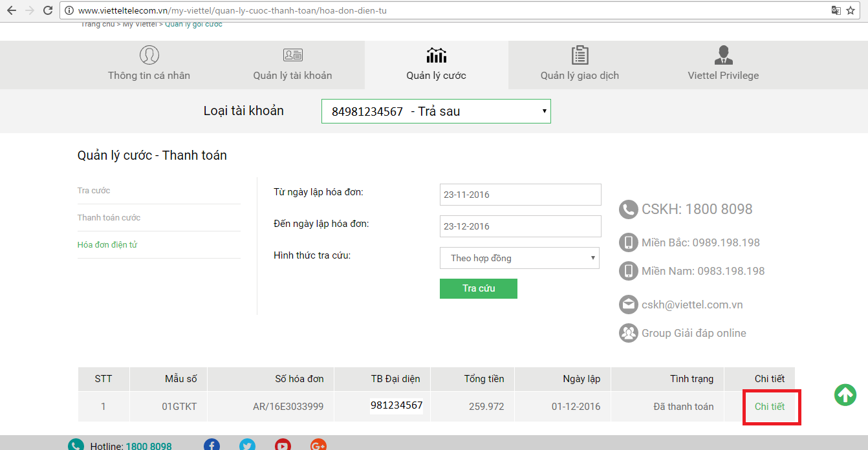Click the Group Giải đáp online link
Screen dimensions: 868x450
pyautogui.click(x=694, y=333)
